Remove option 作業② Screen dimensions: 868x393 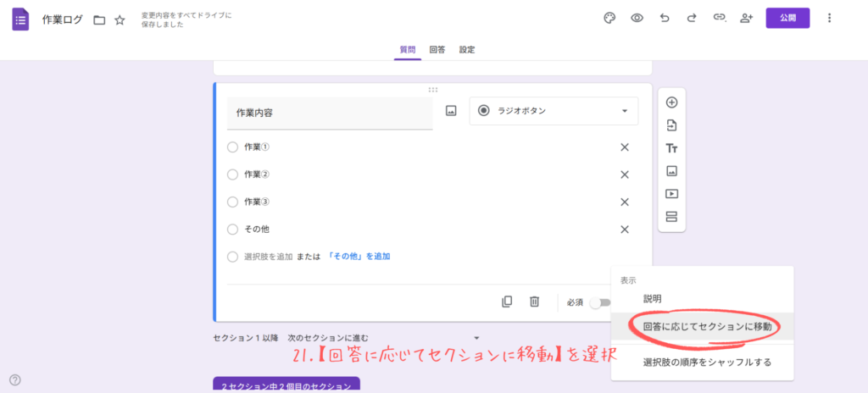coord(625,174)
